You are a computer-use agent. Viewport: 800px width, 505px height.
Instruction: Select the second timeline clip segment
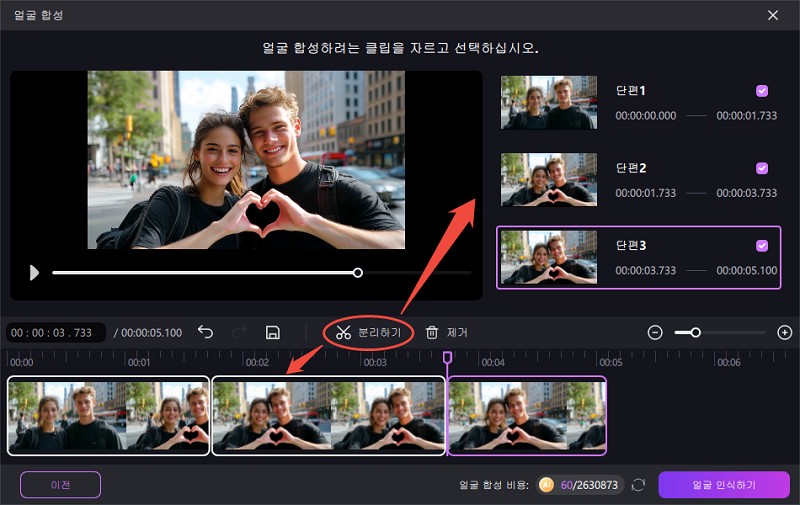click(x=329, y=416)
